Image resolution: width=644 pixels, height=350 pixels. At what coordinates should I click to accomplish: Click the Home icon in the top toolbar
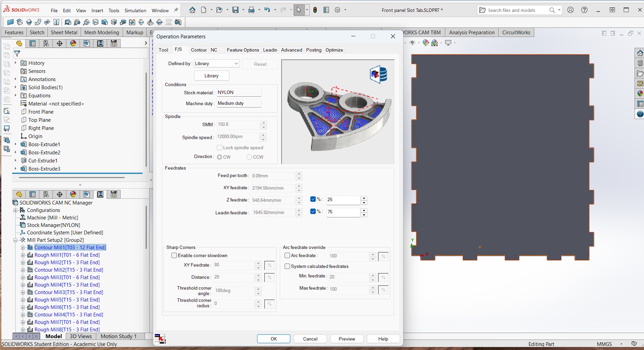tap(192, 10)
